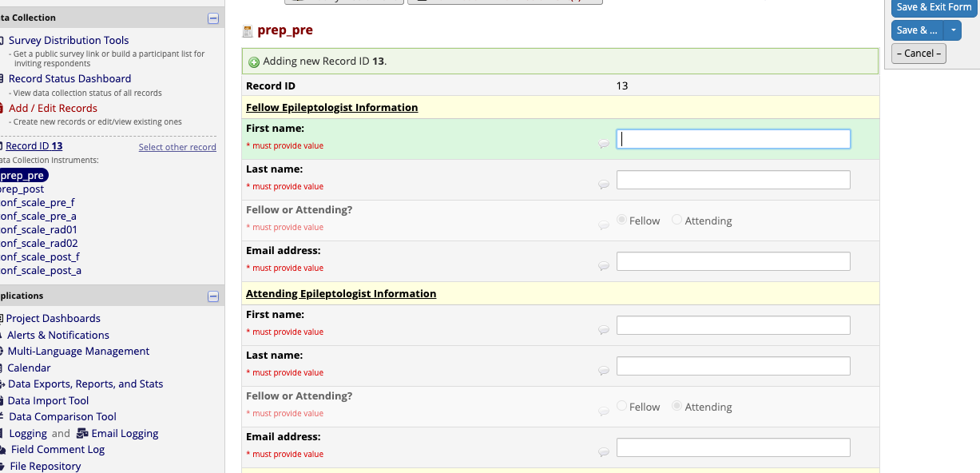The height and width of the screenshot is (473, 980).
Task: Open prep_post instrument
Action: (x=22, y=189)
